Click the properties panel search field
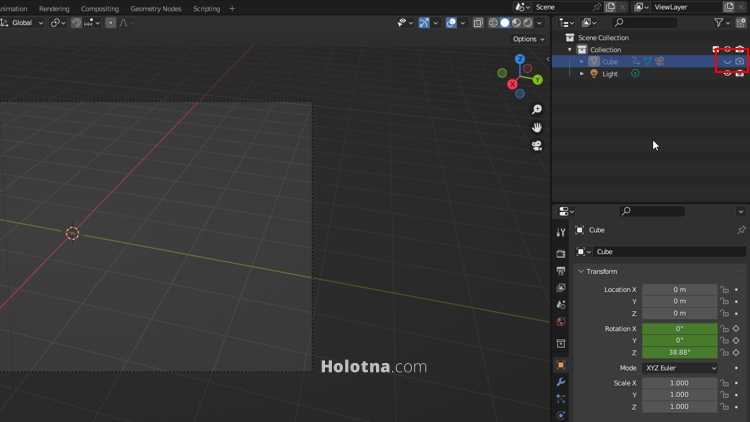Screen dimensions: 750x422 pos(651,211)
